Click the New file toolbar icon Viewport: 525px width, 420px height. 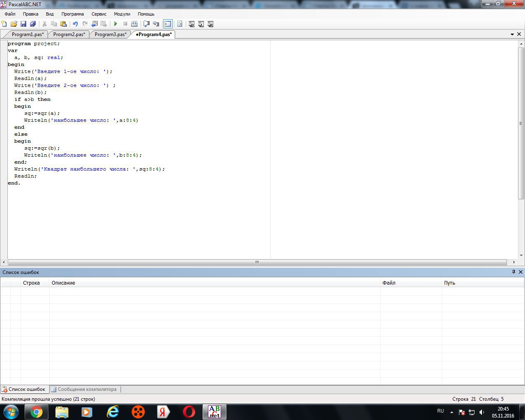[5, 24]
